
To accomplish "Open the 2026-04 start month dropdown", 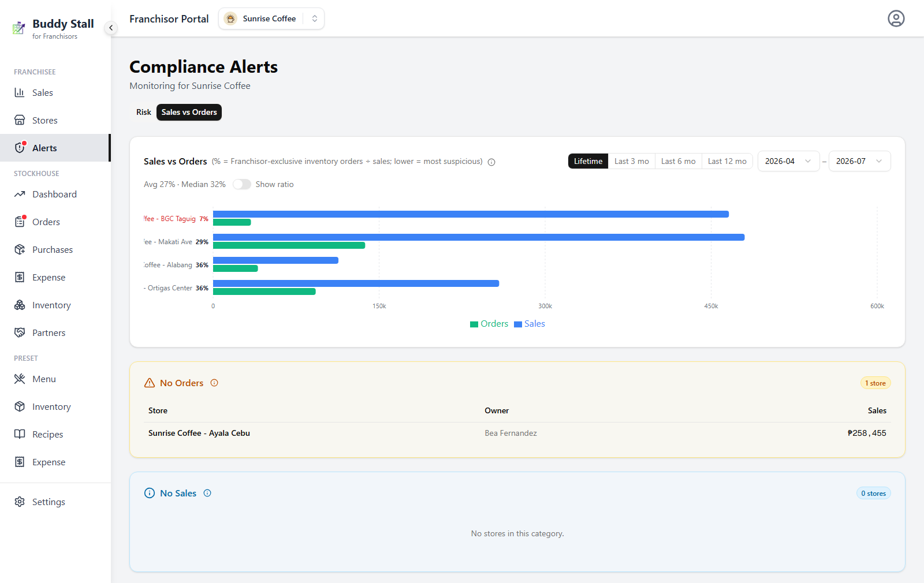I will [x=788, y=161].
